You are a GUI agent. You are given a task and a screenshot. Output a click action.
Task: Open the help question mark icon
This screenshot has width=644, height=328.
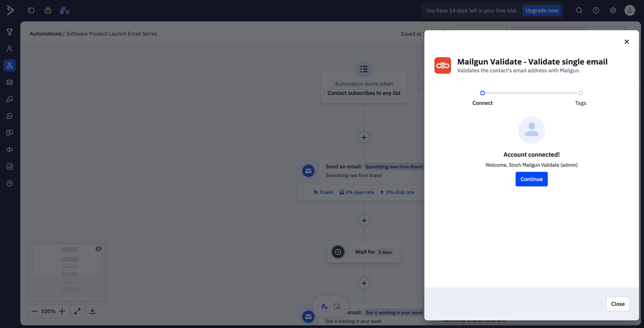tap(596, 10)
